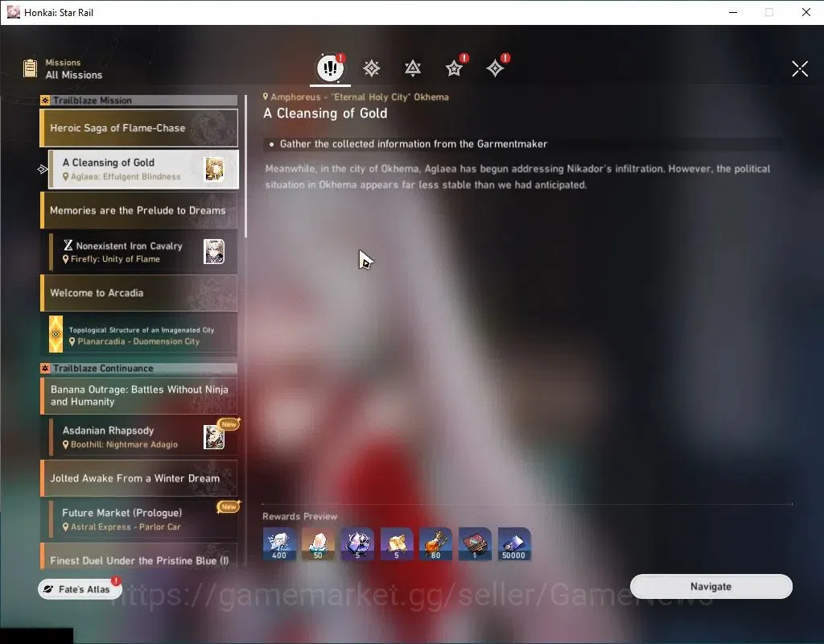Inspect the golden book reward showing 5
This screenshot has width=824, height=644.
396,544
